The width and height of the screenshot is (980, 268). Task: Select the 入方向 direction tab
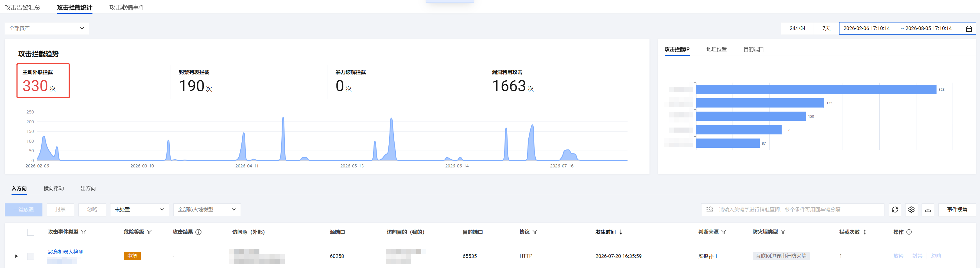pos(19,188)
